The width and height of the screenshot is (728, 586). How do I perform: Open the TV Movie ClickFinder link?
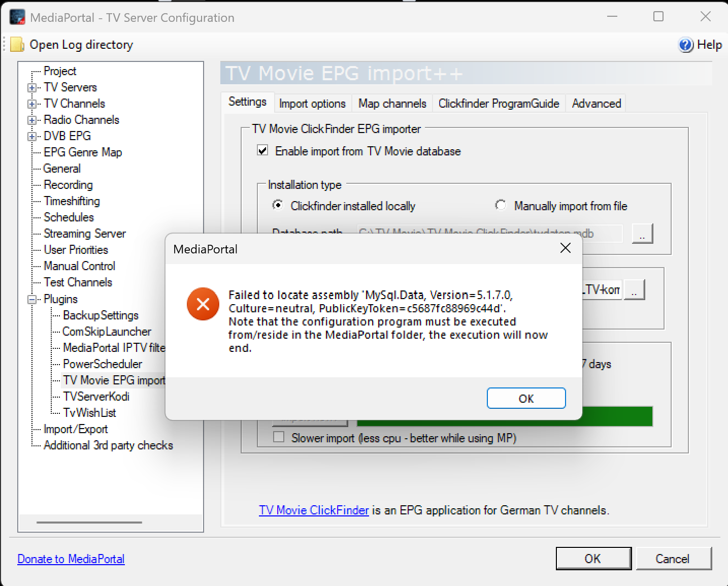(314, 510)
